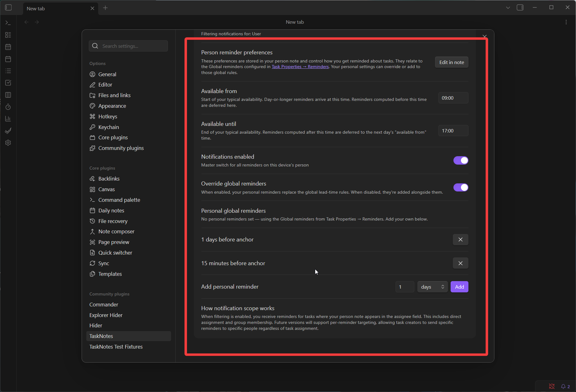This screenshot has width=576, height=392.
Task: Open the more options menu in the tab header
Action: point(566,22)
